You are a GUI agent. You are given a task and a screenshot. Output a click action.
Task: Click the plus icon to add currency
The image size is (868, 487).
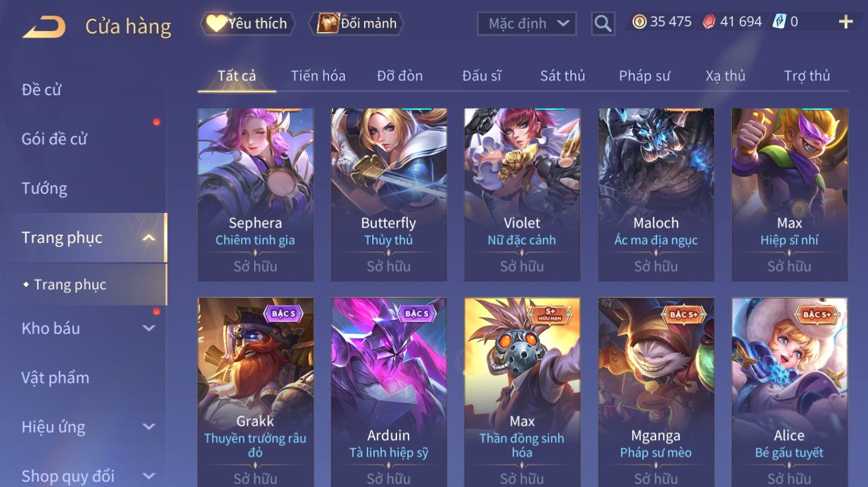pyautogui.click(x=845, y=22)
